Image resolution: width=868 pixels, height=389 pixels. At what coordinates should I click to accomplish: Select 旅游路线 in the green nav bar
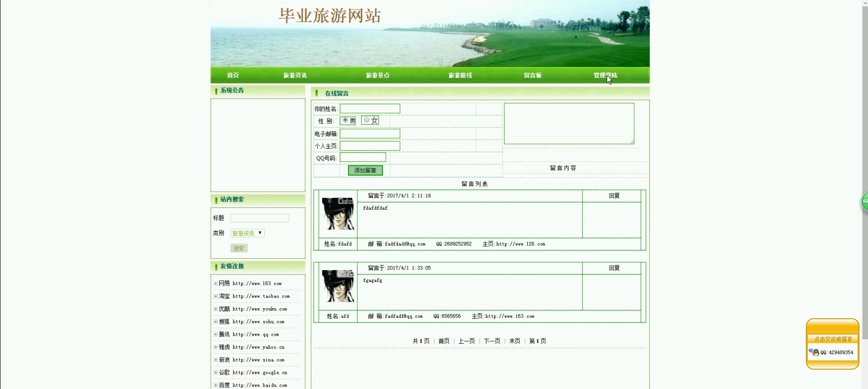pos(460,76)
